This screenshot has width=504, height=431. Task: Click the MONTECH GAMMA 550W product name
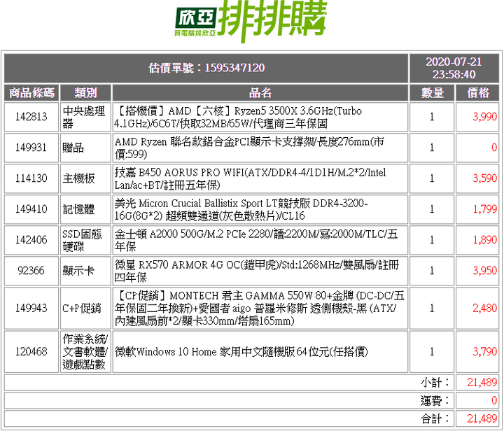click(260, 309)
